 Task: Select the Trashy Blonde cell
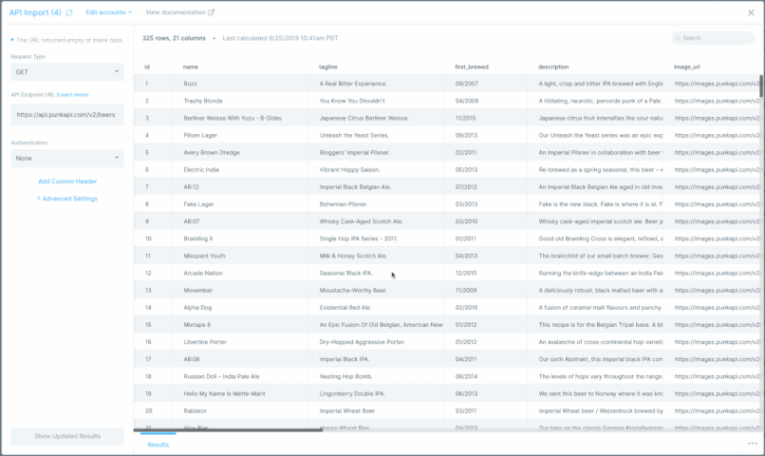click(x=240, y=101)
